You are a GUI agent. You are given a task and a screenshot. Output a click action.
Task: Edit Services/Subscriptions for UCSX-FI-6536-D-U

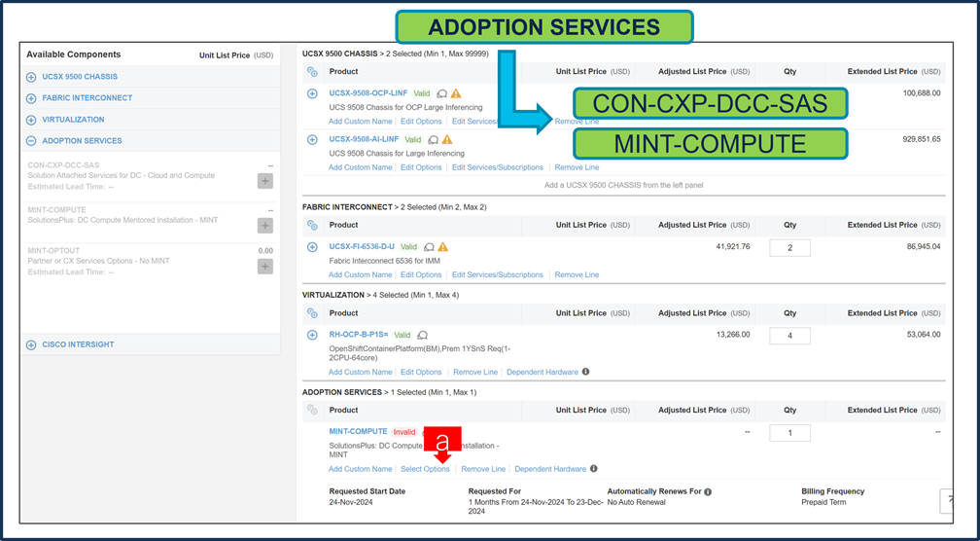(x=498, y=274)
